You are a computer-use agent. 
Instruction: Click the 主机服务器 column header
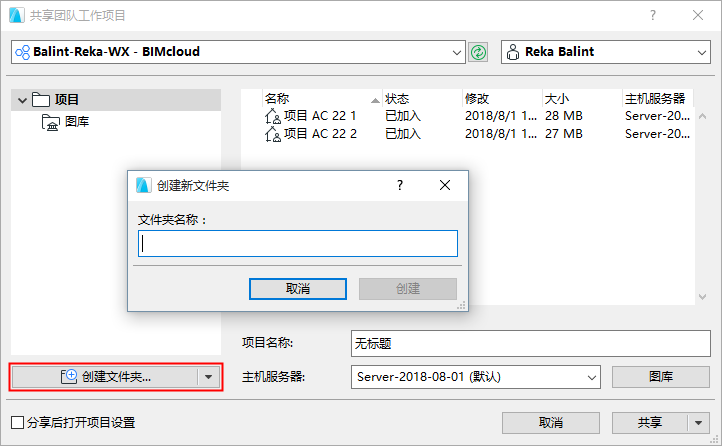point(658,98)
